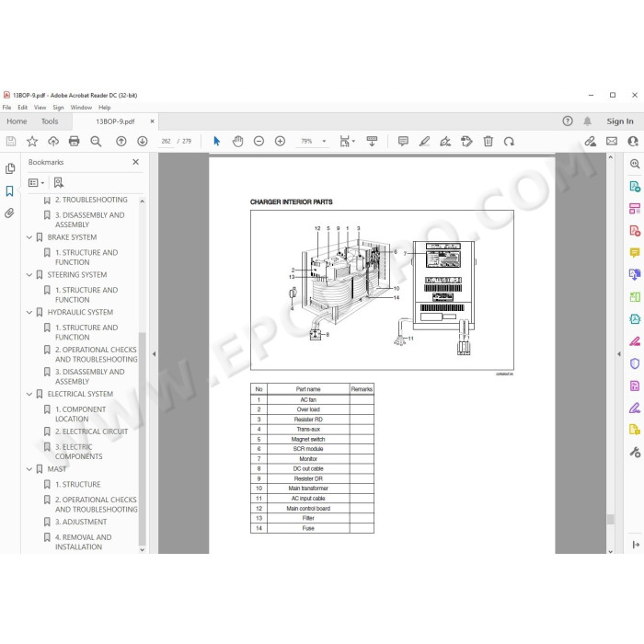Add a comment sticky note
644x644 pixels.
[x=403, y=142]
